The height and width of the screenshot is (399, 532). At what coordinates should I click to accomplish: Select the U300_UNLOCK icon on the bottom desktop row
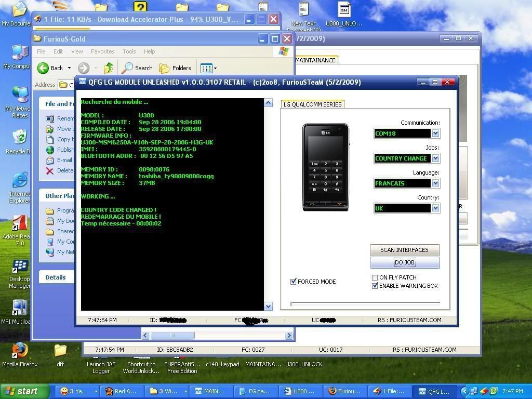(x=303, y=364)
